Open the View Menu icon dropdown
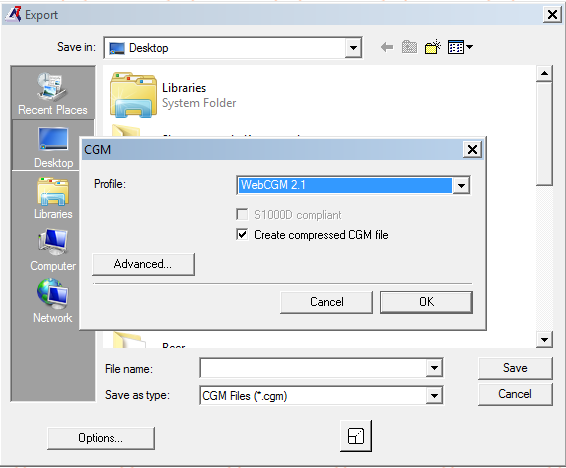Image resolution: width=566 pixels, height=468 pixels. 460,47
